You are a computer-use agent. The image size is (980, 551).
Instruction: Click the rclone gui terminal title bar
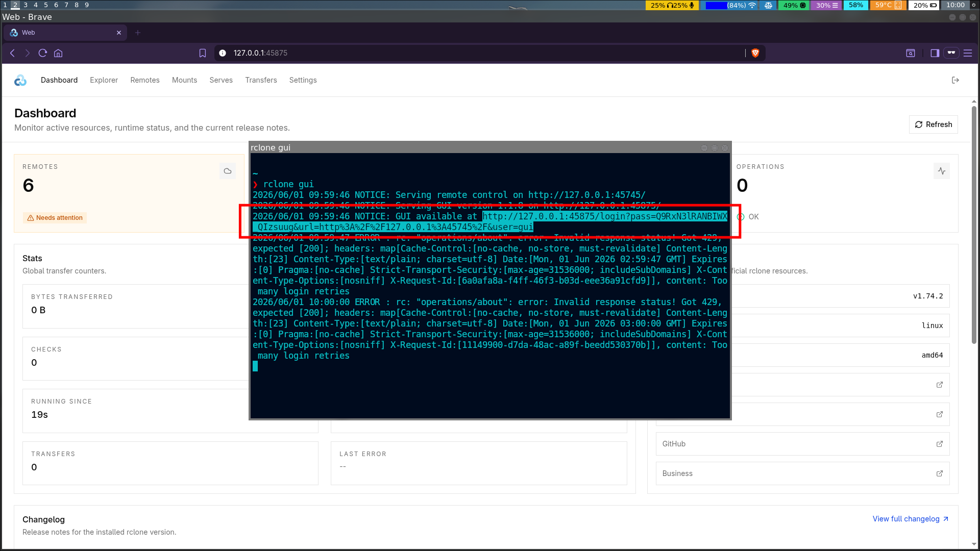(x=490, y=147)
